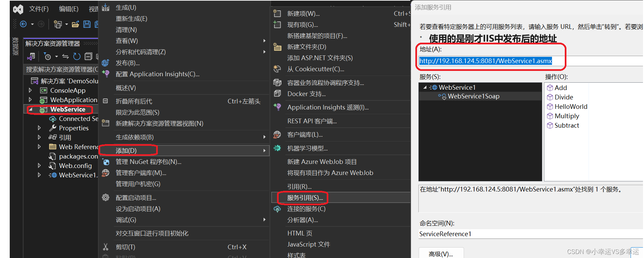The width and height of the screenshot is (644, 258).
Task: Click the pending changes filter clock icon
Action: pos(47,56)
